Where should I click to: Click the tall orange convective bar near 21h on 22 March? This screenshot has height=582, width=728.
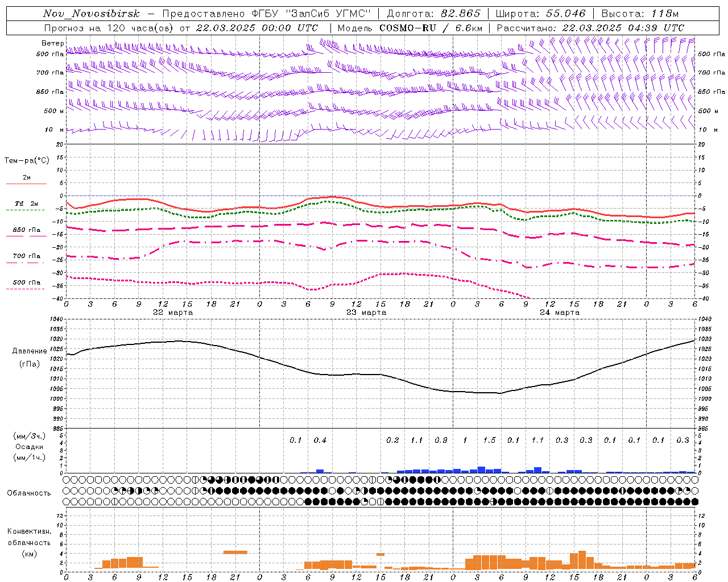coord(235,552)
